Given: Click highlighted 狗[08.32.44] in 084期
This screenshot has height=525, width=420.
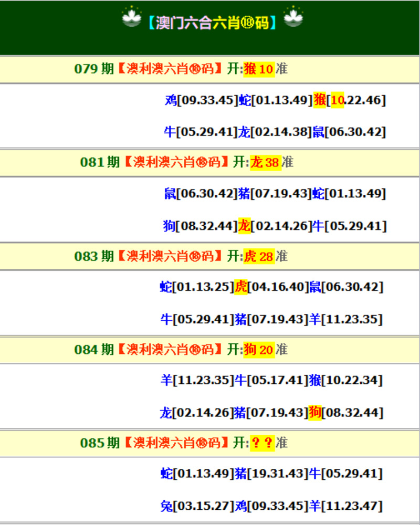Looking at the screenshot, I should click(x=346, y=413).
